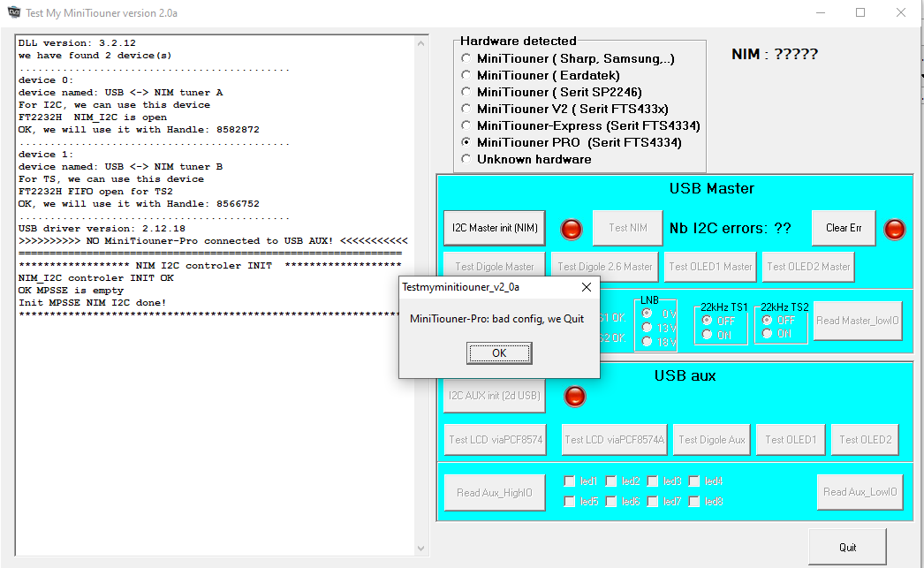
Task: Select the Unknown hardware radio button
Action: pos(466,159)
